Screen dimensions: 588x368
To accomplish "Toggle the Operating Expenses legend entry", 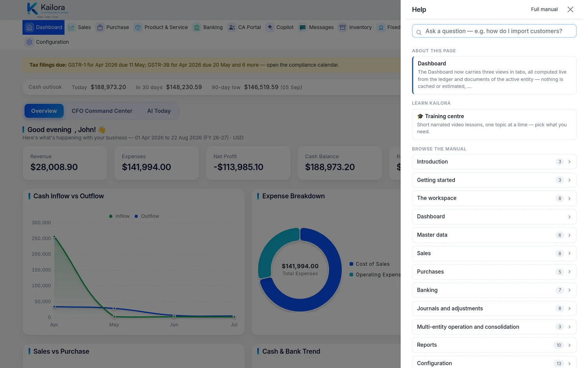I will click(x=375, y=275).
